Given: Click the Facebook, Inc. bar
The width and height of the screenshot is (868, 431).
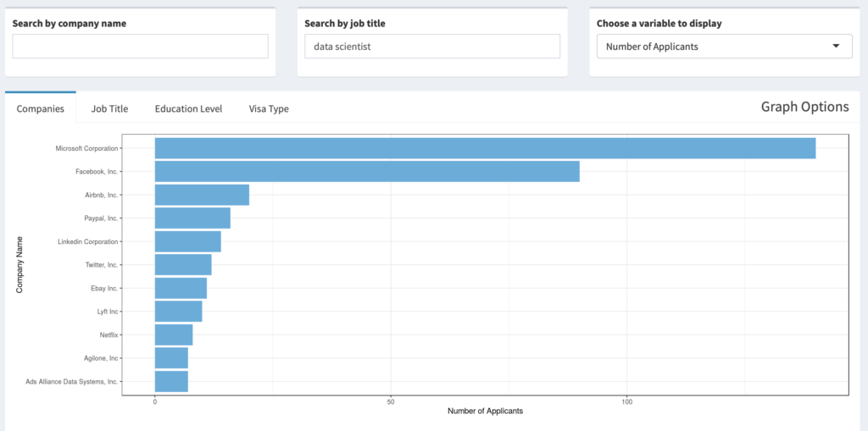Looking at the screenshot, I should 367,172.
